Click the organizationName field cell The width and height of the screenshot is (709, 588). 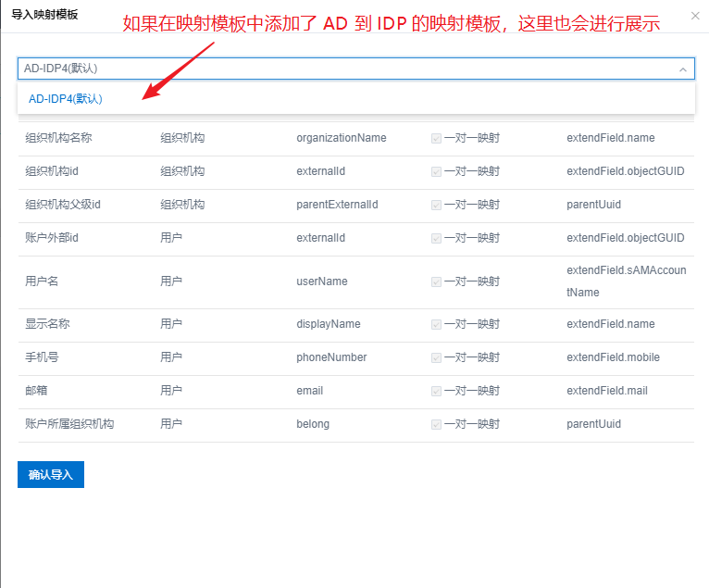[x=341, y=138]
